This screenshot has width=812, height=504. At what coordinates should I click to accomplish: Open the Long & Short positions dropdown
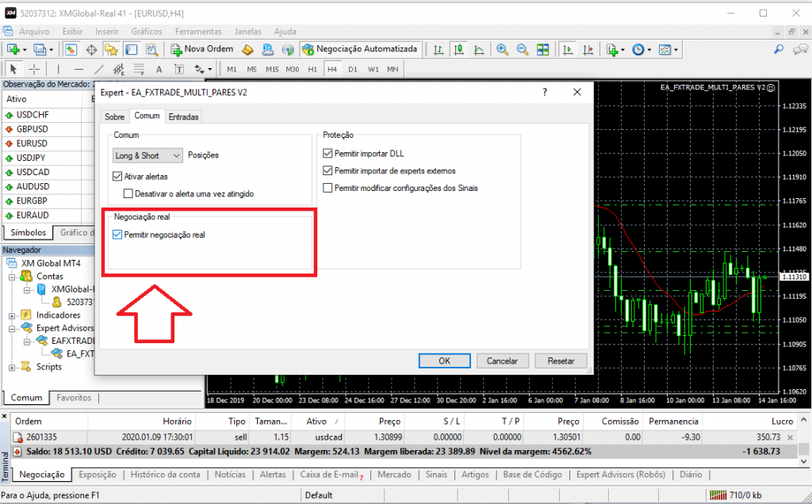(147, 155)
